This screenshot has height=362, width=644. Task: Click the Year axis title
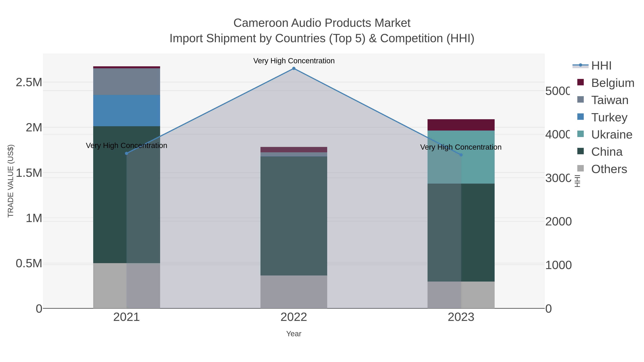294,334
